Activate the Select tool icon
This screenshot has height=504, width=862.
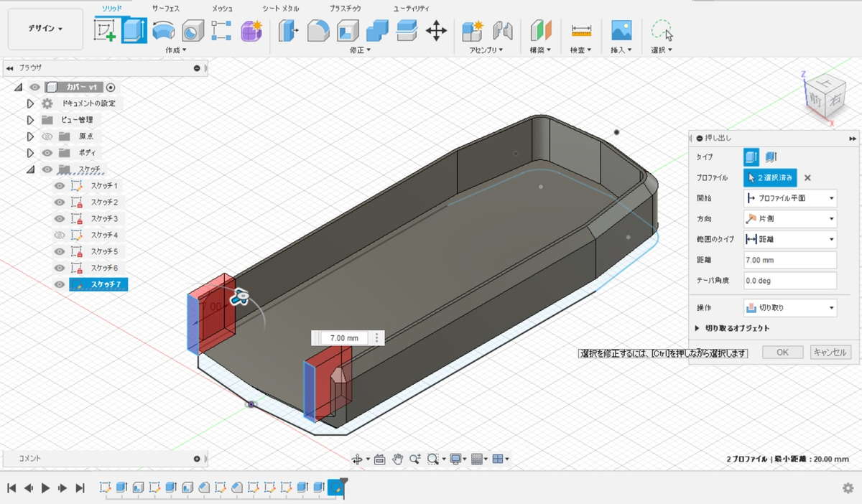coord(662,30)
